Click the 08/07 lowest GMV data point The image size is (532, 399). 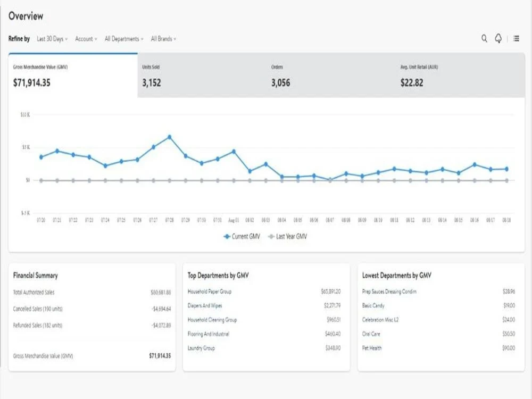coord(330,179)
